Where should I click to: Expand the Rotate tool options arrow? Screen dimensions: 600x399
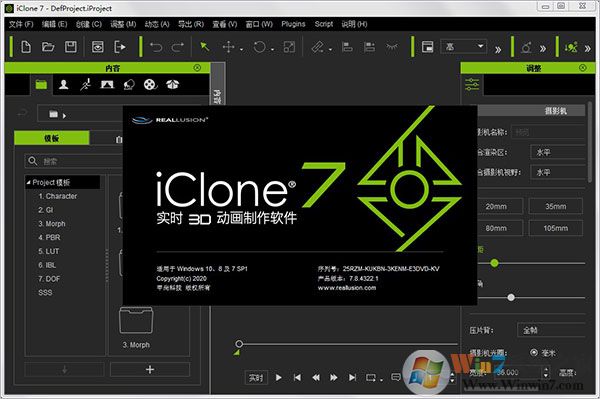coord(272,49)
